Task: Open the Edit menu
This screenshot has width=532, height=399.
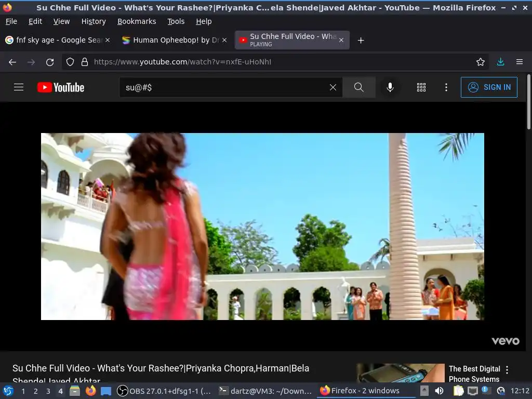Action: (x=35, y=21)
